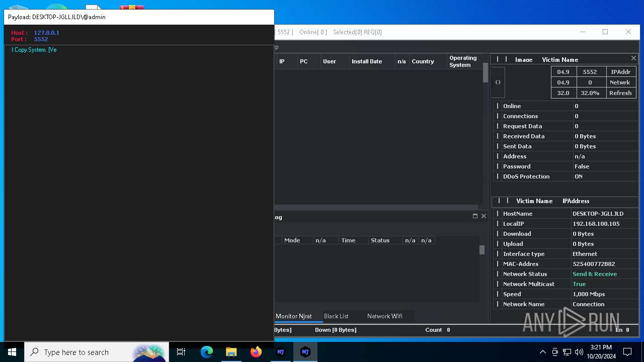Viewport: 644px width, 362px height.
Task: Click log panel vertical scrollbar thumb
Action: pyautogui.click(x=482, y=250)
